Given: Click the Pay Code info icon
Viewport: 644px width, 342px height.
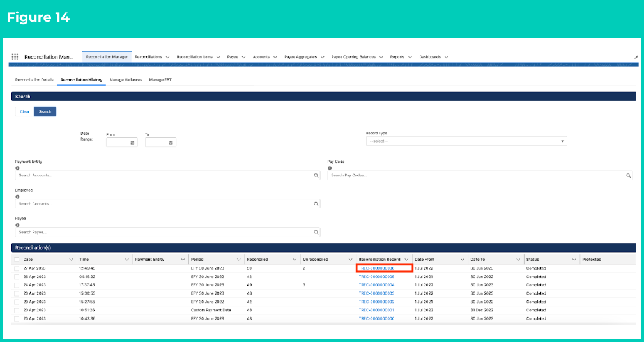Looking at the screenshot, I should pyautogui.click(x=330, y=168).
